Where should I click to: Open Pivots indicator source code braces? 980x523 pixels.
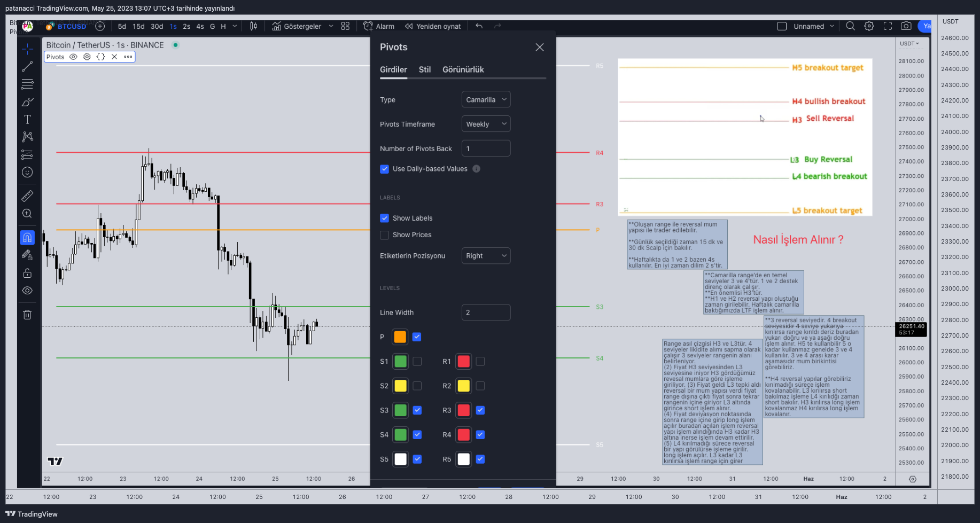(100, 57)
